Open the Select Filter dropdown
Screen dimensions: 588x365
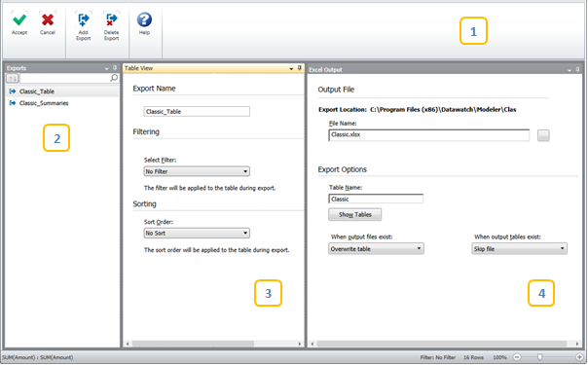197,171
